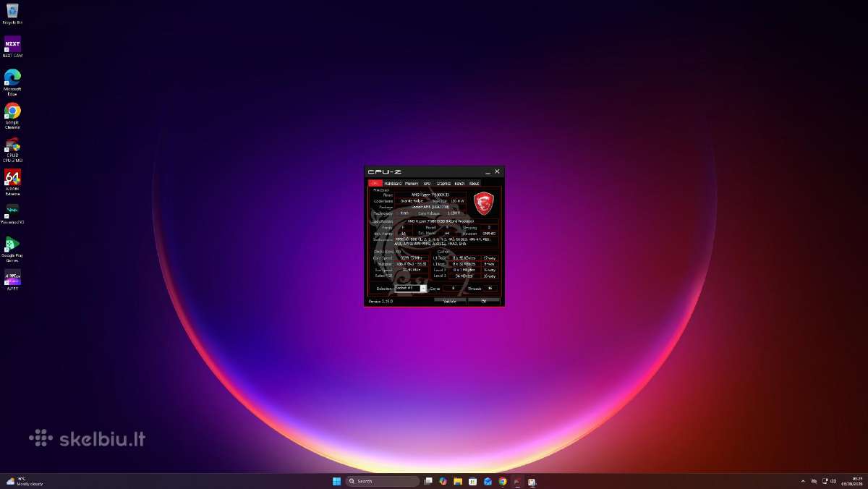Click the Socket AM5 package value
The height and width of the screenshot is (489, 868).
(x=430, y=207)
